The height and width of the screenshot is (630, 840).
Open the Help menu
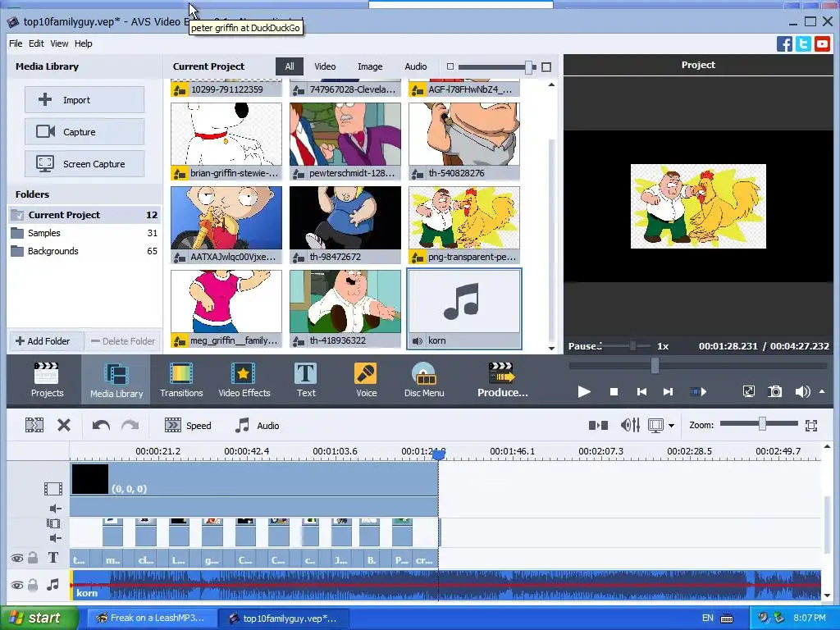click(x=83, y=43)
